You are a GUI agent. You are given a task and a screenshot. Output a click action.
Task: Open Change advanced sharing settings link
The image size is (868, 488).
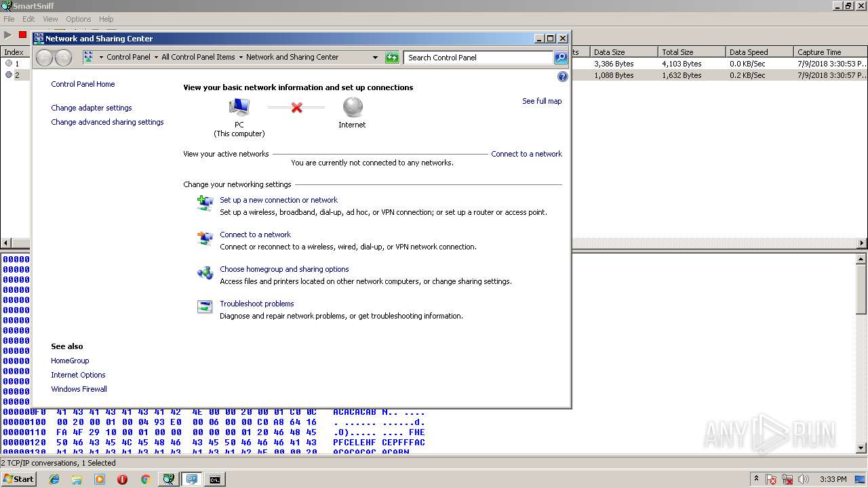pos(107,122)
